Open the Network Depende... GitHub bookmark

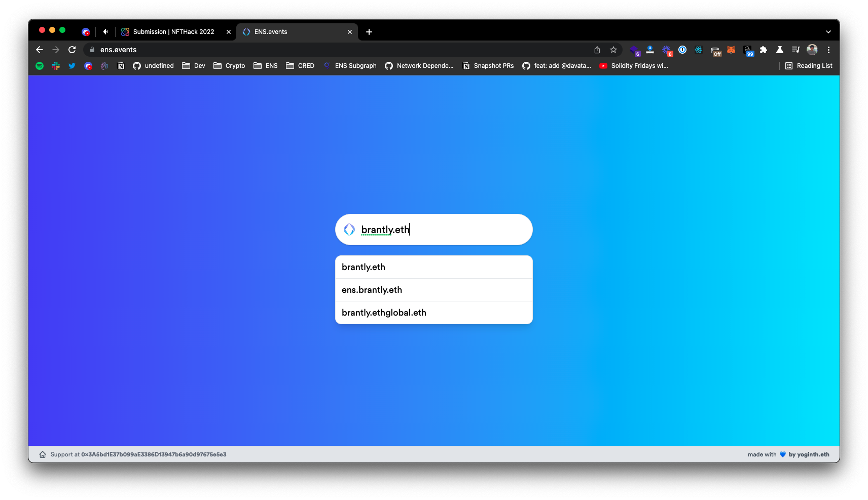click(x=419, y=66)
